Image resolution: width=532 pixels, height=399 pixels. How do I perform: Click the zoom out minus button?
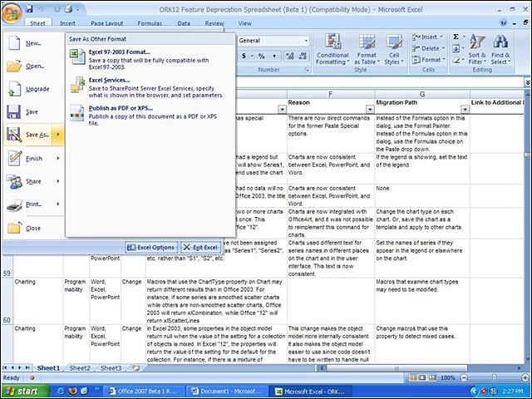(x=464, y=377)
